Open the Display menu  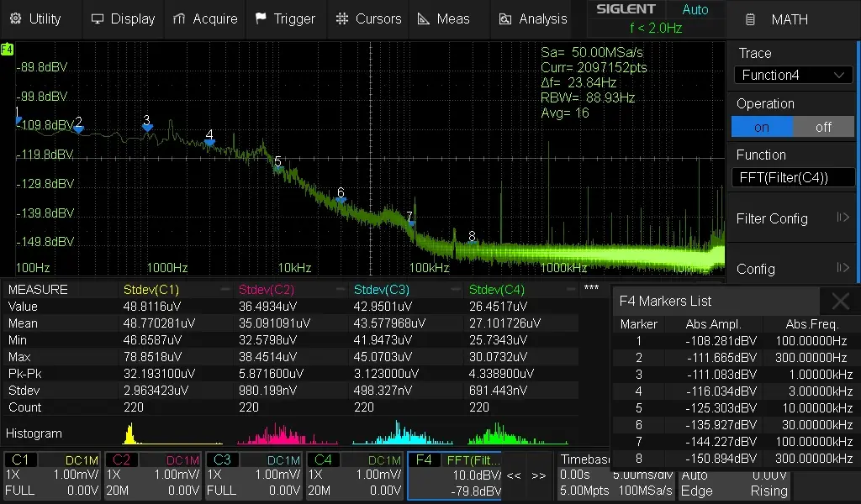tap(123, 18)
